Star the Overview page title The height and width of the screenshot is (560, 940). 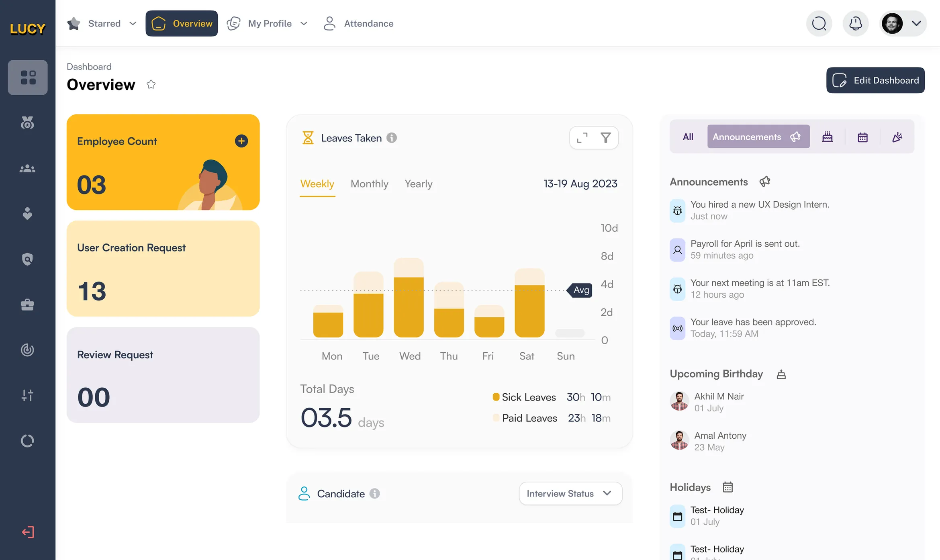click(151, 84)
